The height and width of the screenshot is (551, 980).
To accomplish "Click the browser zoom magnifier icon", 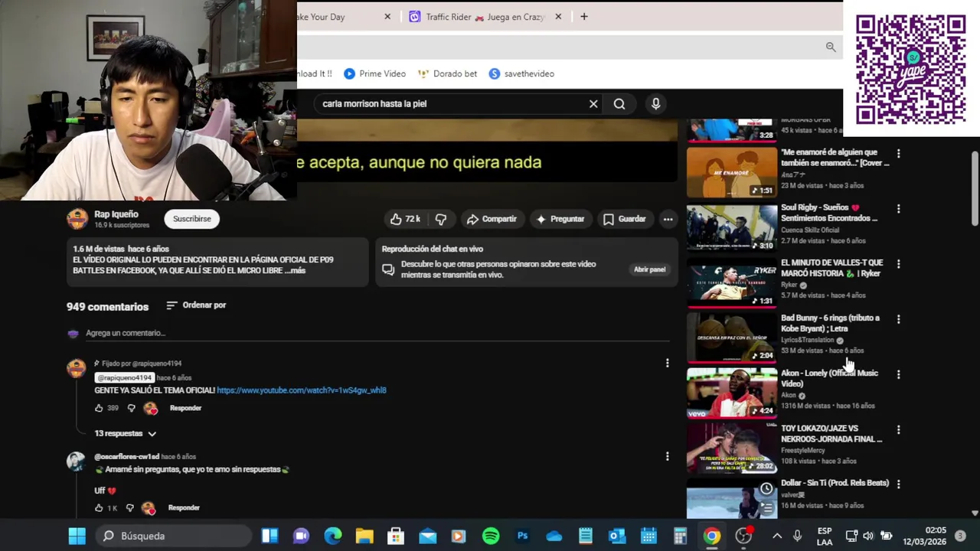I will pos(831,47).
